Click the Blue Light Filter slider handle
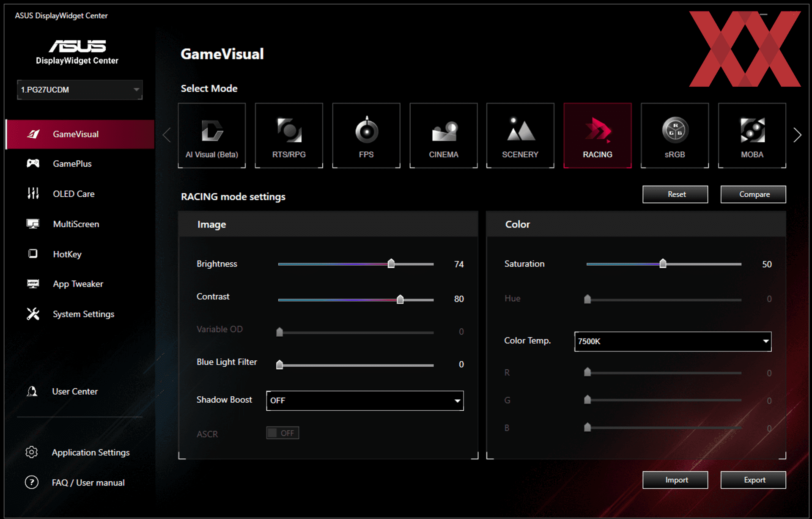The image size is (812, 519). click(x=280, y=365)
